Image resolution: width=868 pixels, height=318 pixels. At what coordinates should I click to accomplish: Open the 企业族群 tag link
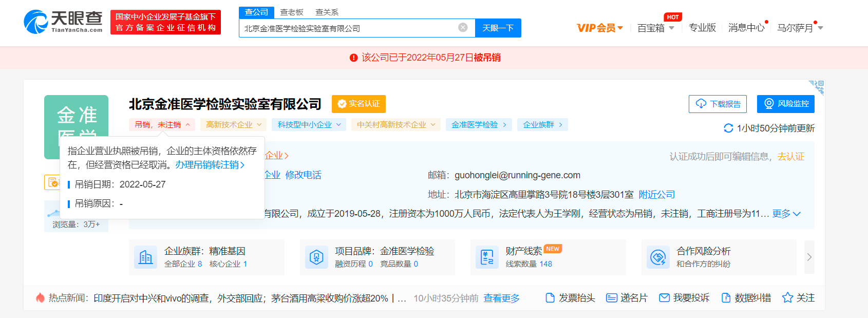(x=542, y=125)
